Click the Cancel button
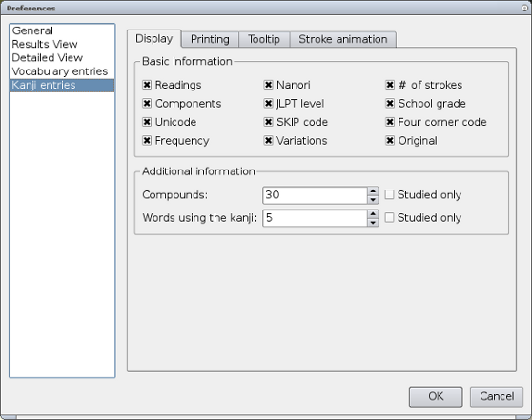 click(x=497, y=396)
